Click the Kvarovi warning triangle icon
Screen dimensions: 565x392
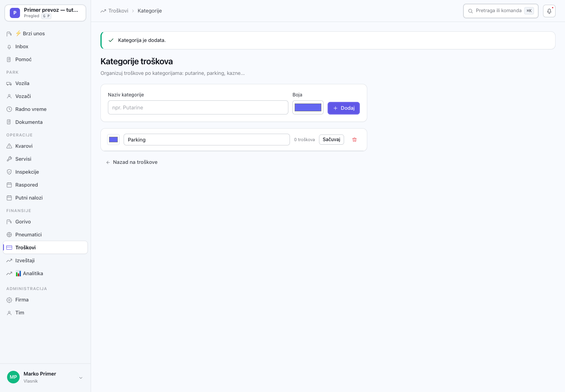coord(9,146)
